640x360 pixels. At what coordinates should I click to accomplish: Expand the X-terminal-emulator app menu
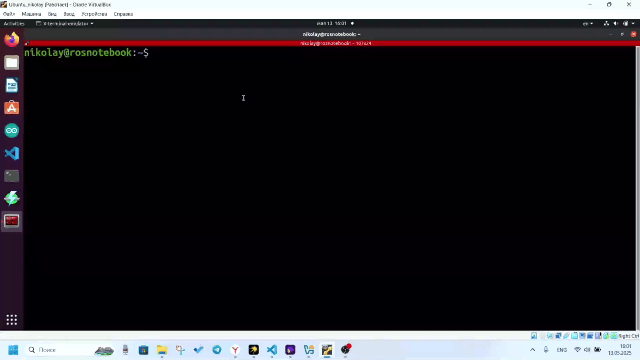pos(65,24)
